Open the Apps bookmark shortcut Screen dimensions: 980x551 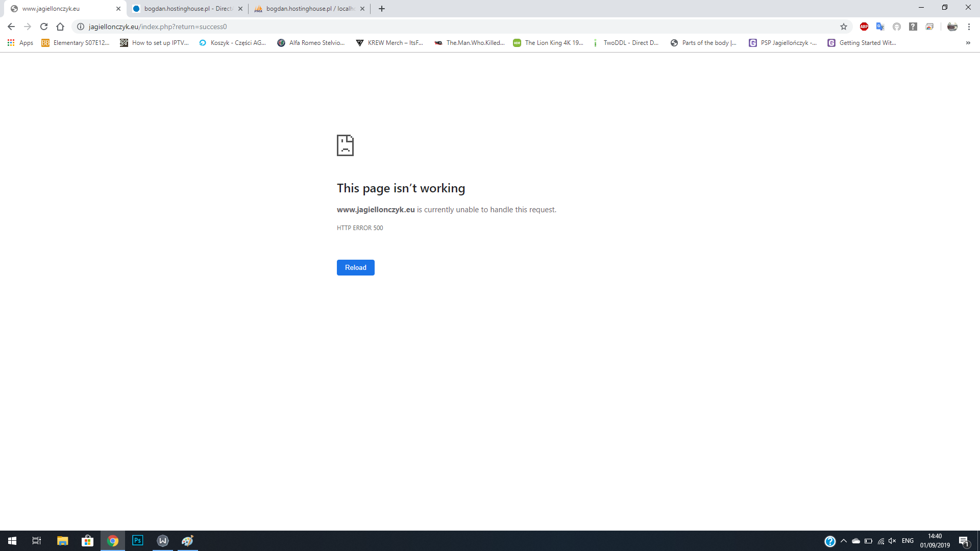20,43
